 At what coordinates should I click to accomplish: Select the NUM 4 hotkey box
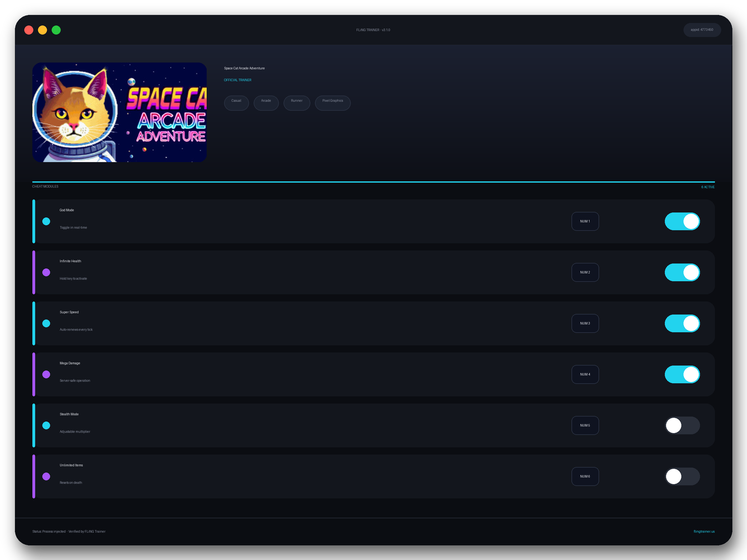point(585,374)
